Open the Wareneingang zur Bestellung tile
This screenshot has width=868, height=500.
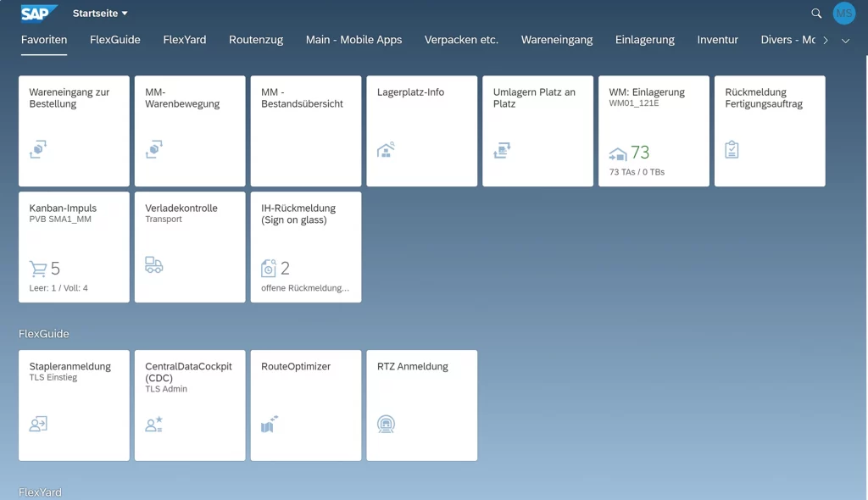(x=74, y=131)
